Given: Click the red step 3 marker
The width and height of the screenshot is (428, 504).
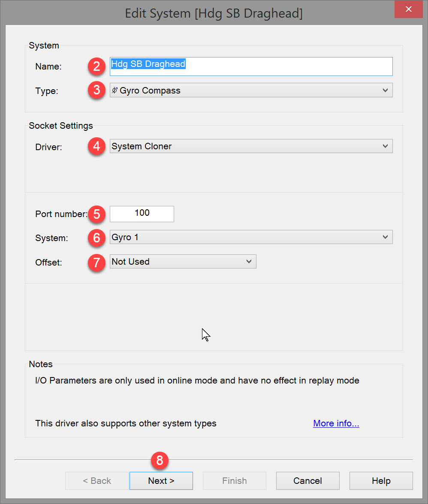Looking at the screenshot, I should [x=96, y=91].
